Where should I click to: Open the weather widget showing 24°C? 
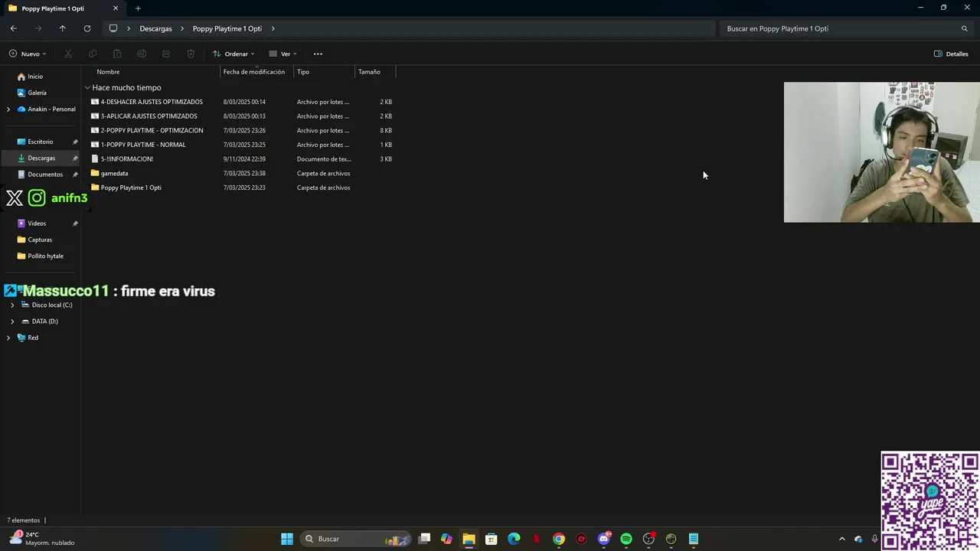point(42,539)
